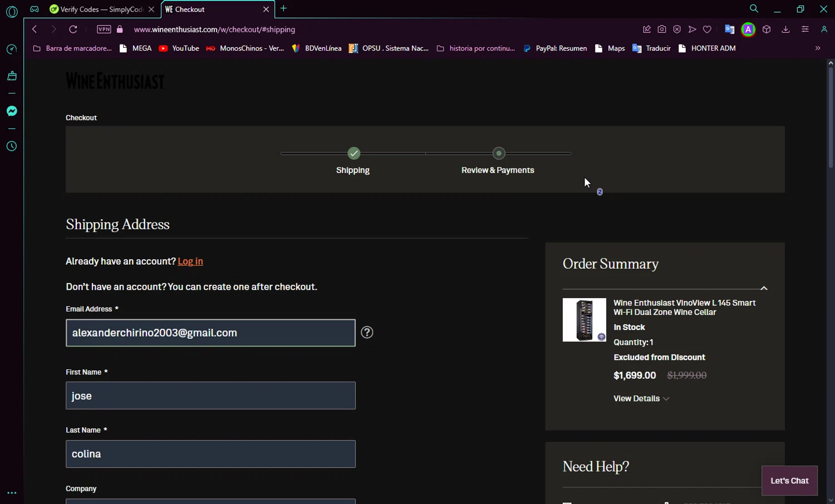This screenshot has width=835, height=504.
Task: Open historia por continu bookmark folder
Action: 476,48
